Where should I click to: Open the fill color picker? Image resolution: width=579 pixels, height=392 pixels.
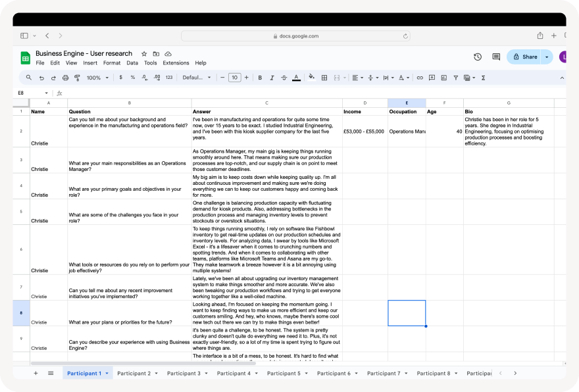312,78
